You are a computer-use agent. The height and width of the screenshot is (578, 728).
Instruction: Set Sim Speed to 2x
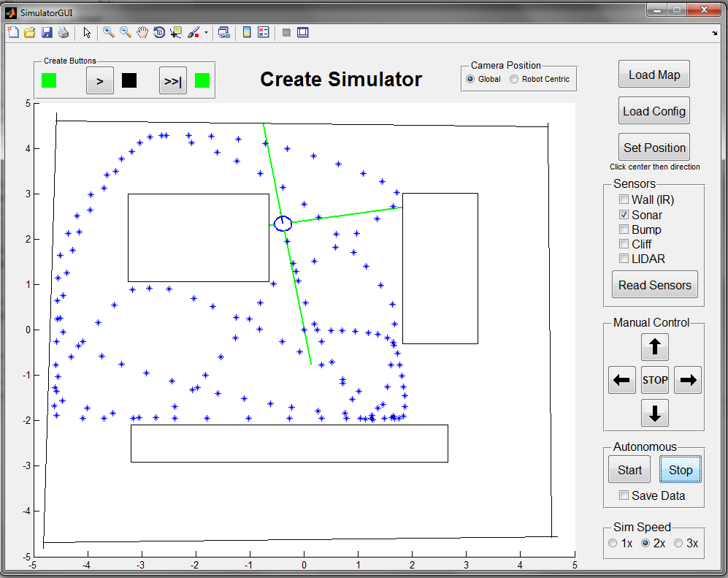645,543
